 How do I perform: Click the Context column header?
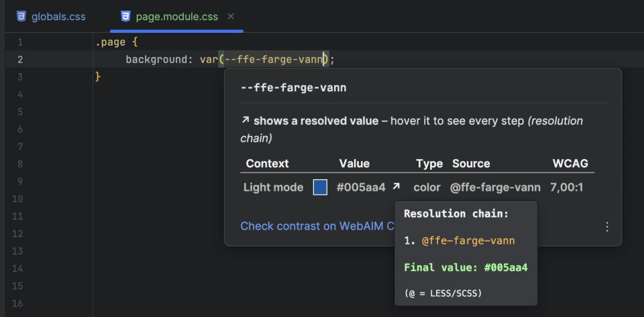pos(267,164)
